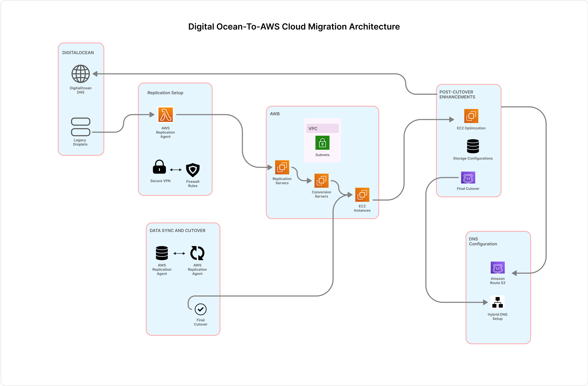
Task: Select the DATA SYNC AND CUTOVER heading
Action: click(177, 230)
